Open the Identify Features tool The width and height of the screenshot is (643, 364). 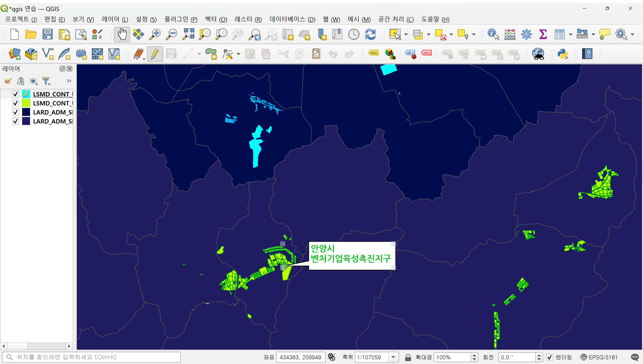coord(493,34)
